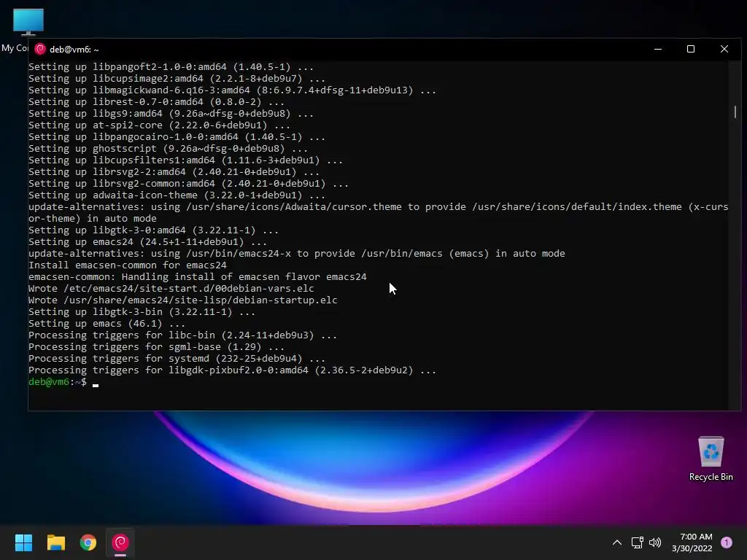Click the 'Setting up emacs24 (24.5+1-11+deb9u1)' line

point(147,242)
